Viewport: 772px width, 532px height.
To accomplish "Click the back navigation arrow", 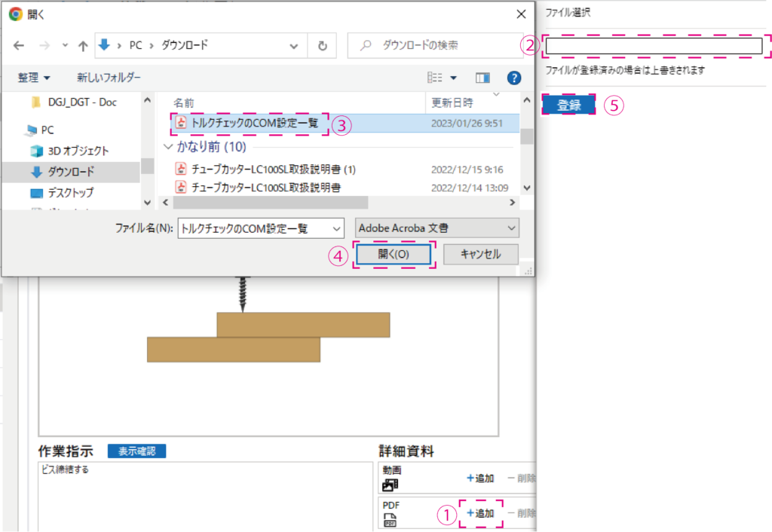I will (x=19, y=45).
